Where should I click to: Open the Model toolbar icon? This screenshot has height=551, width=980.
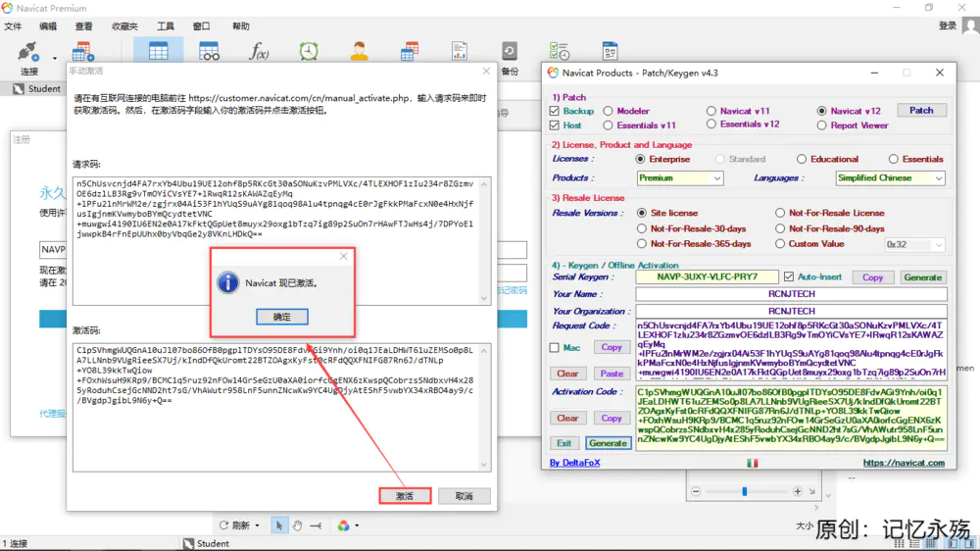pyautogui.click(x=610, y=51)
